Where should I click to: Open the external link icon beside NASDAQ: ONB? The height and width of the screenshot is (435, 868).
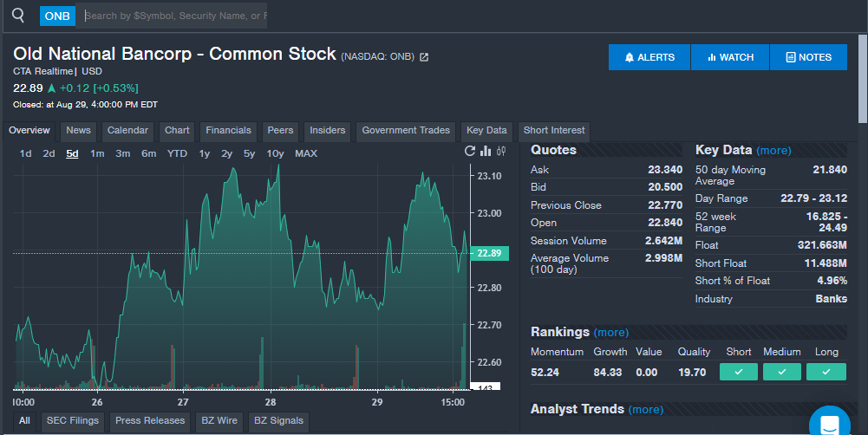[424, 57]
